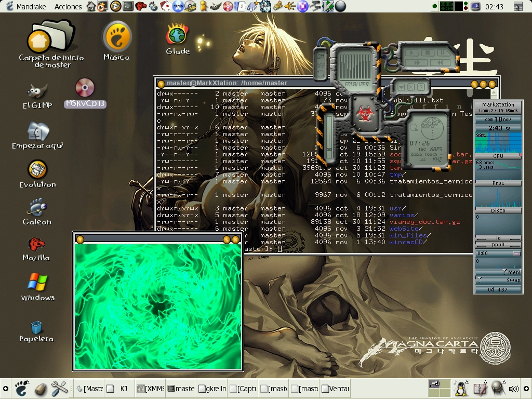The height and width of the screenshot is (399, 532).
Task: Open the Música desktop icon
Action: point(117,41)
